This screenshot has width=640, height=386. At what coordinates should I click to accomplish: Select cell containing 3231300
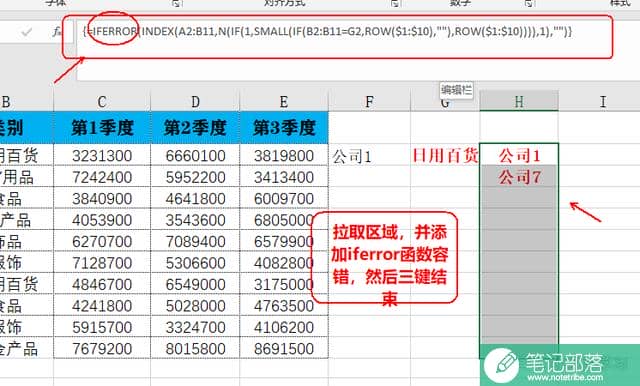pos(102,155)
